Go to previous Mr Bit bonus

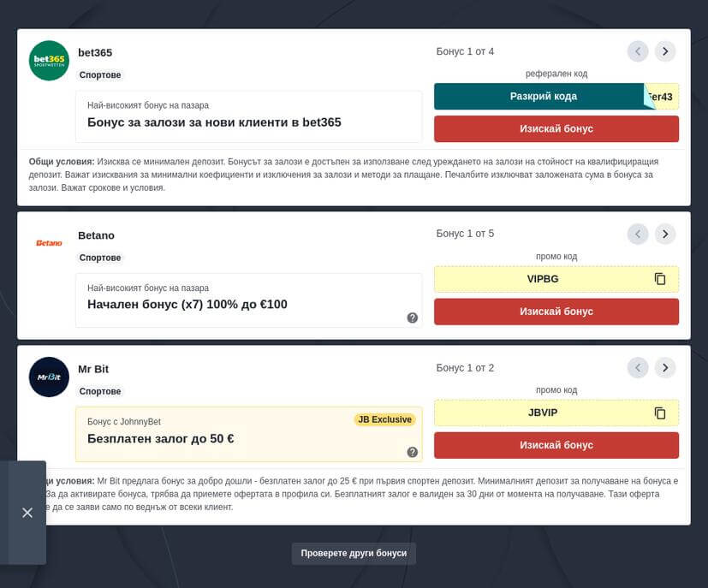[638, 368]
